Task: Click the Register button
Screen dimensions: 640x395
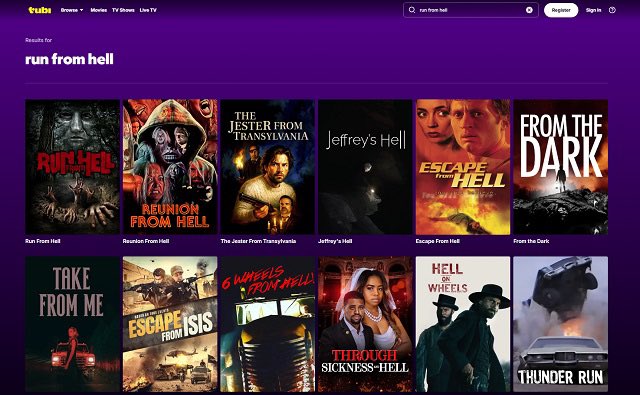Action: [x=561, y=10]
